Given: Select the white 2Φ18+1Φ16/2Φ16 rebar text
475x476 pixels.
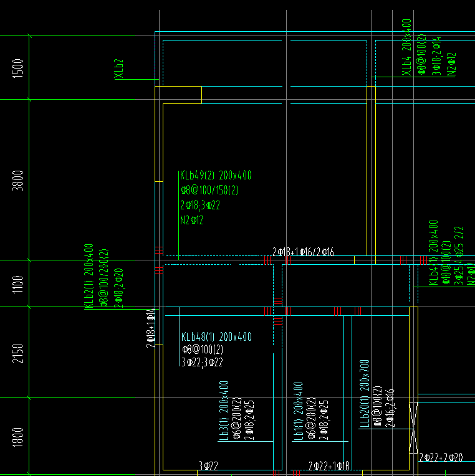Looking at the screenshot, I should tap(303, 252).
